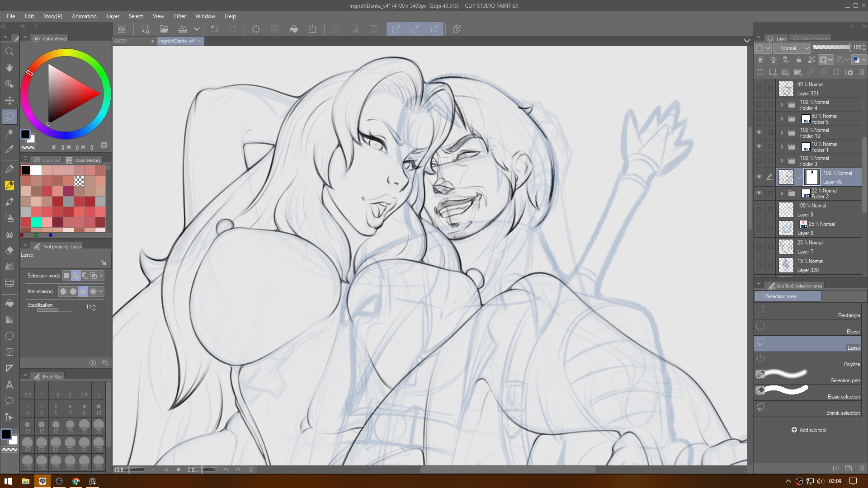The height and width of the screenshot is (488, 868).
Task: Expand Folder 3 in layer list
Action: click(x=782, y=161)
